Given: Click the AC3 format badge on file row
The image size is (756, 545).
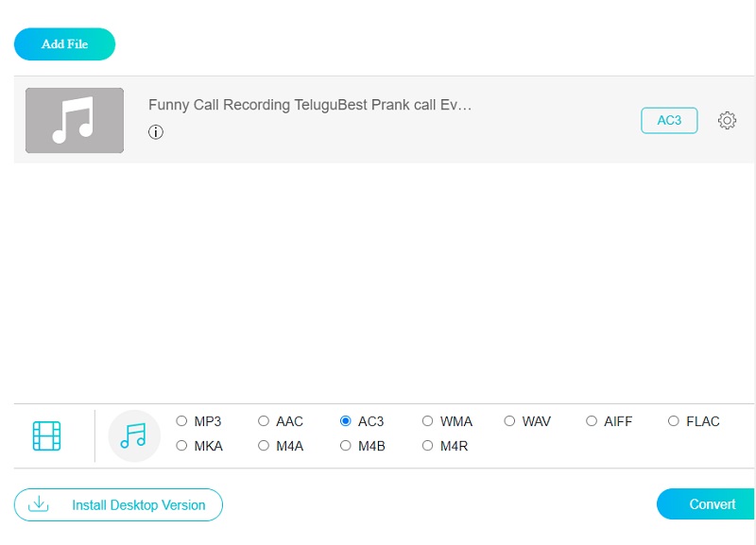Looking at the screenshot, I should point(669,120).
